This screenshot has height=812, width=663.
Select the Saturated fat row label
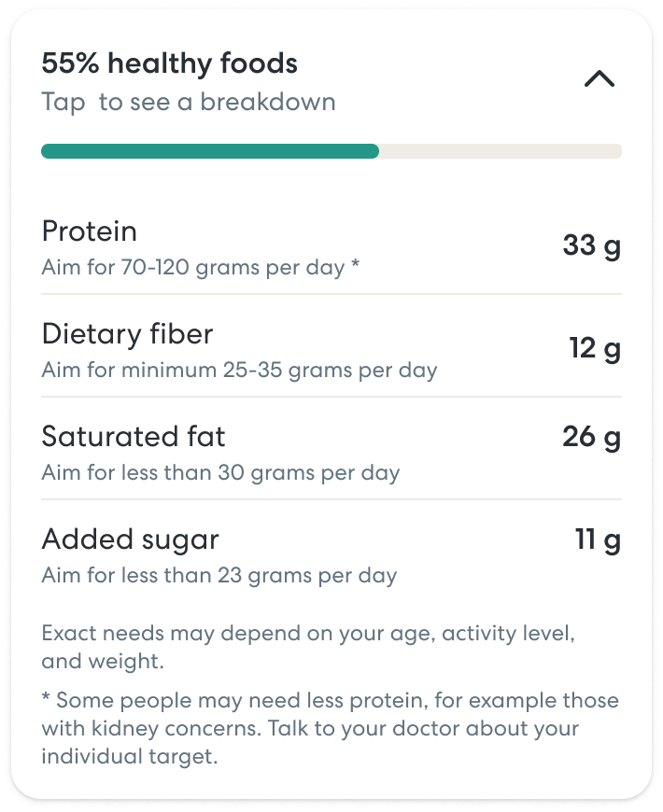coord(134,436)
